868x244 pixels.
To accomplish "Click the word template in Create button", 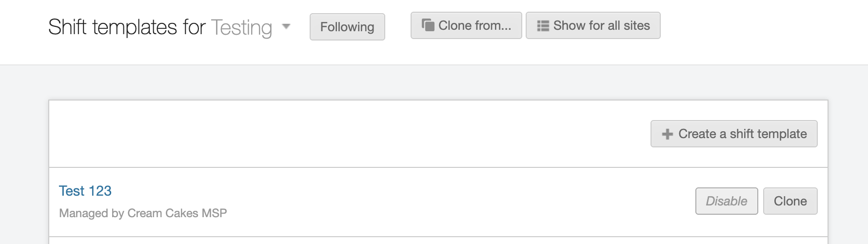I will coord(783,134).
